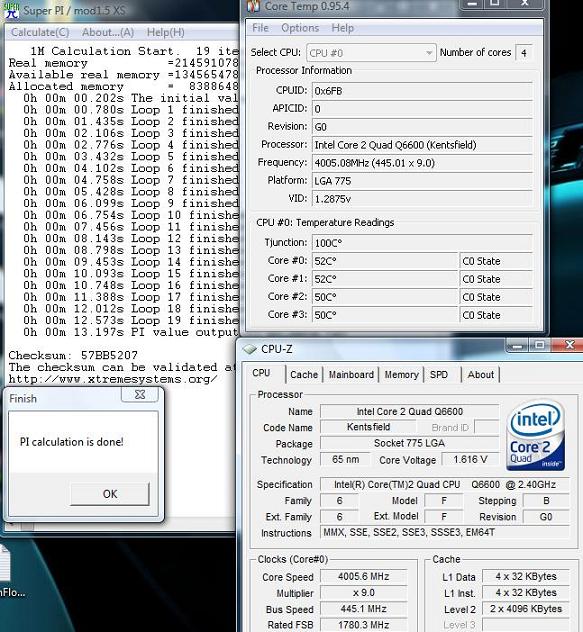Viewport: 583px width, 632px height.
Task: Click the Package value Socket 775 LGA
Action: [x=410, y=443]
